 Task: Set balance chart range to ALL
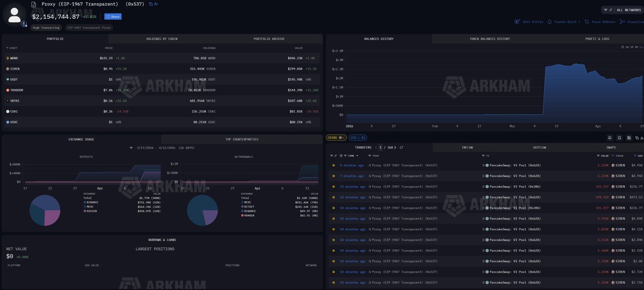coord(641,47)
